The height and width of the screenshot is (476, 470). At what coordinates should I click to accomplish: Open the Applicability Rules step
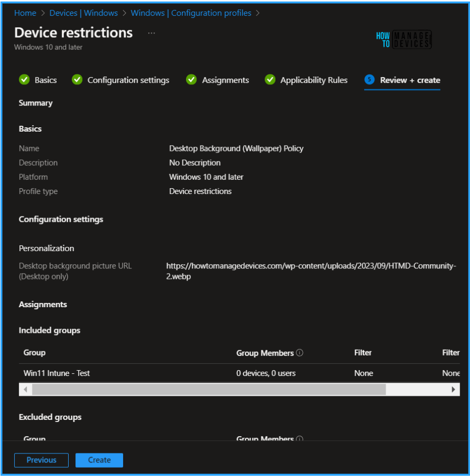click(314, 80)
